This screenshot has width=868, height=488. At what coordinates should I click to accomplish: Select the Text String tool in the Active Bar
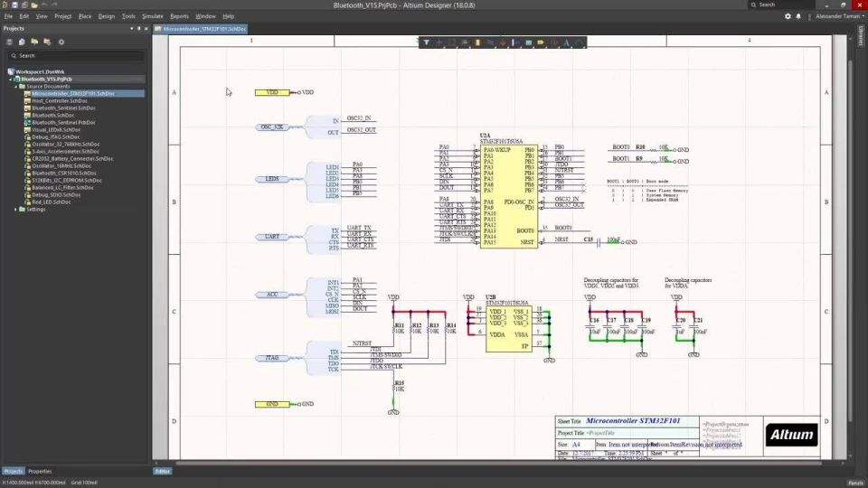coord(566,42)
